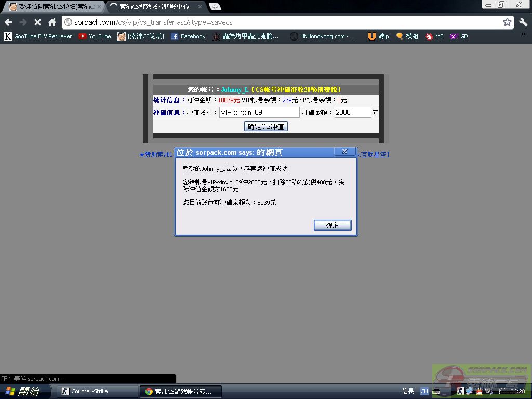532x399 pixels.
Task: Click the 2000 amount input field
Action: point(352,112)
